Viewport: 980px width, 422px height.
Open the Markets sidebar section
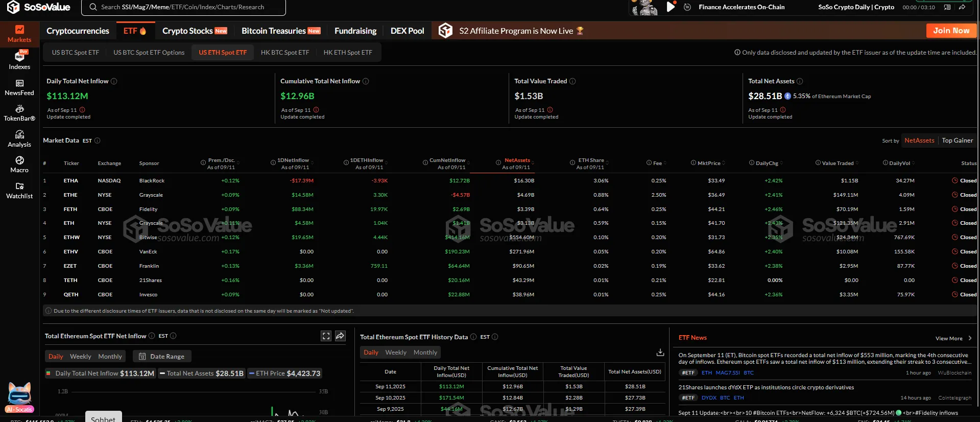point(19,34)
